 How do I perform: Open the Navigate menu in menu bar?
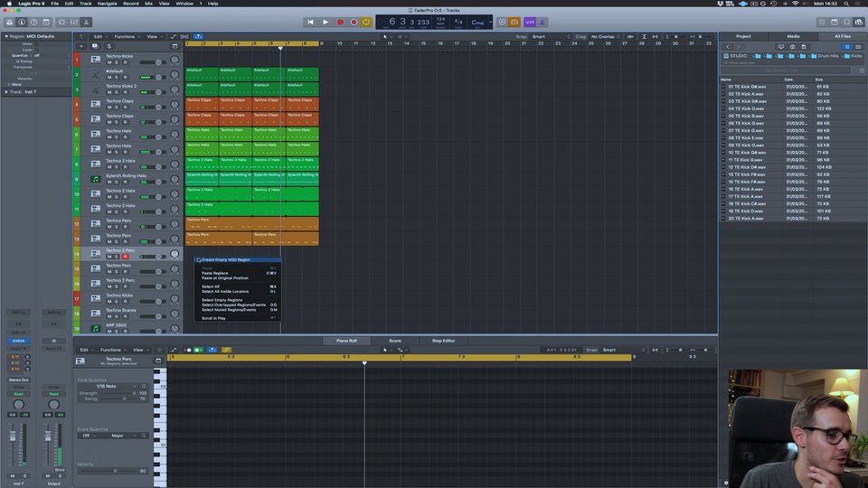(x=108, y=4)
